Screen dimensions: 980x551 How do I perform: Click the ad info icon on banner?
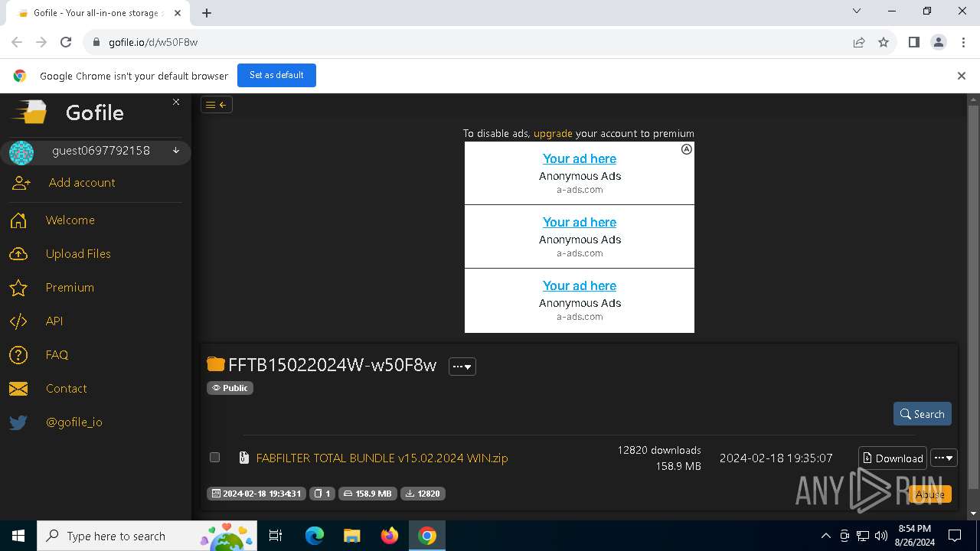click(687, 149)
